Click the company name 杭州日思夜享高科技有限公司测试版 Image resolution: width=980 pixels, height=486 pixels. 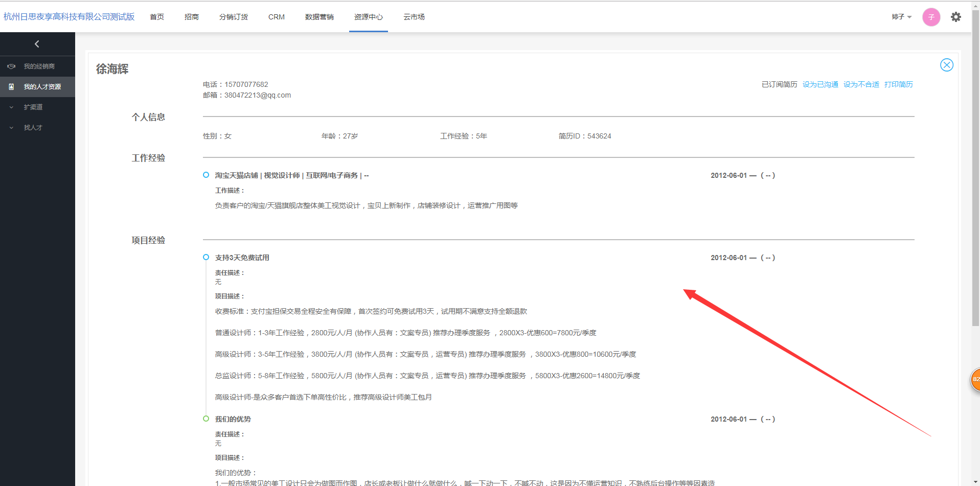(69, 17)
